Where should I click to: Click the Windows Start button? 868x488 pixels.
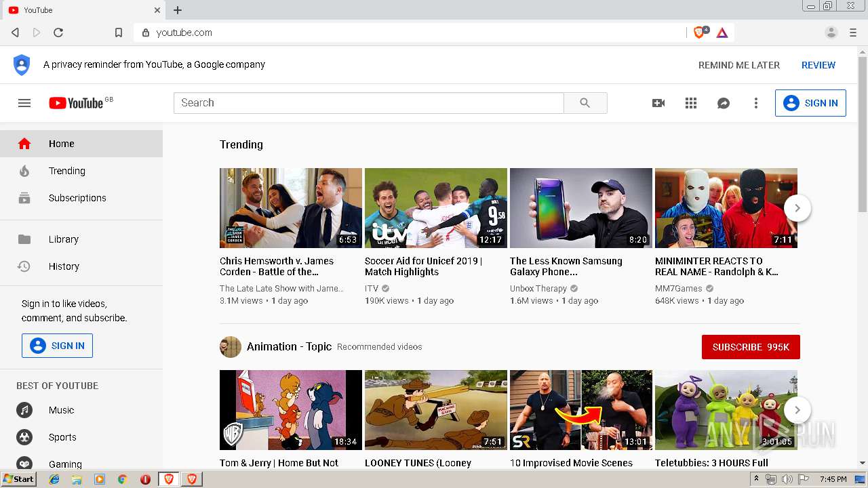coord(18,479)
